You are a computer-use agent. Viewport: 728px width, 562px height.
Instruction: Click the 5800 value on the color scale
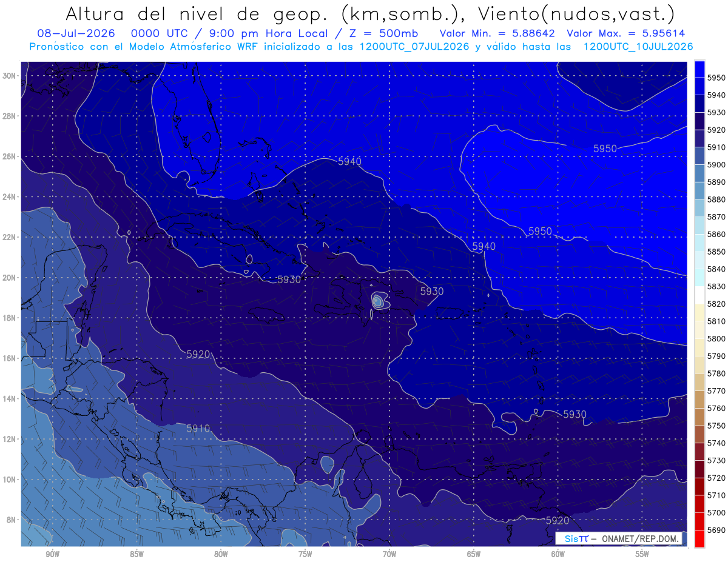(716, 339)
